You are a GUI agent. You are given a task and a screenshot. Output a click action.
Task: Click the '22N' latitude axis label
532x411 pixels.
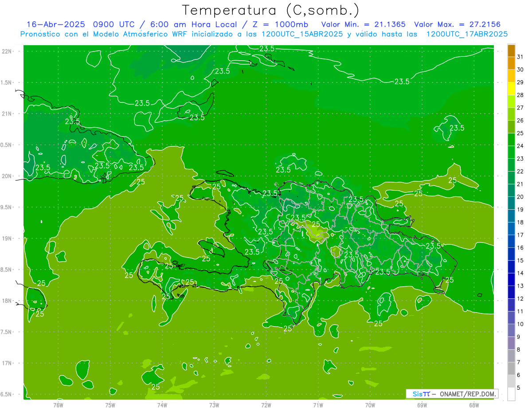(x=7, y=51)
